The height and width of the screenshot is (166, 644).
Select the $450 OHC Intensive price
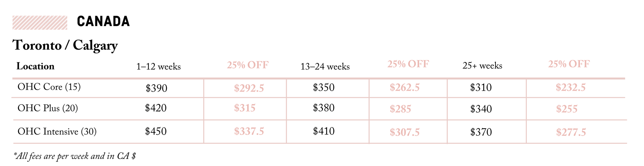(x=156, y=131)
